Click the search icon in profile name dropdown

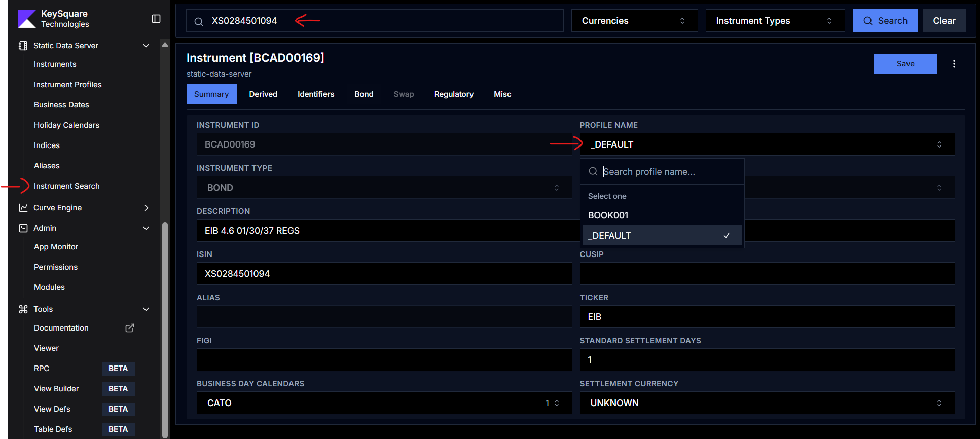[593, 172]
